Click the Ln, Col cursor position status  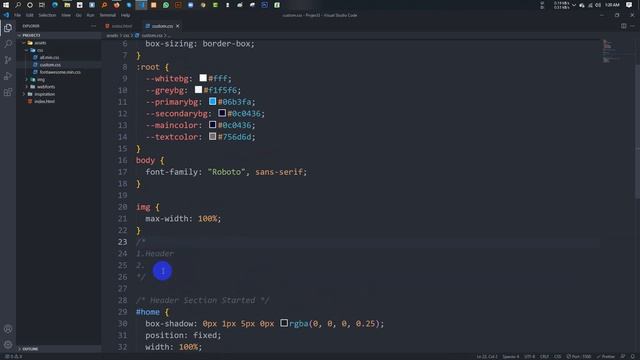click(x=487, y=356)
